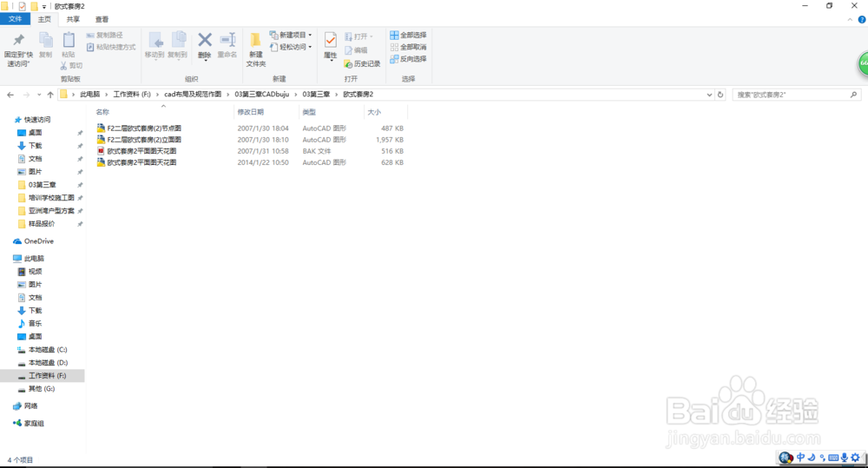Collapse the ribbon with the chevron
This screenshot has height=468, width=868.
[850, 19]
